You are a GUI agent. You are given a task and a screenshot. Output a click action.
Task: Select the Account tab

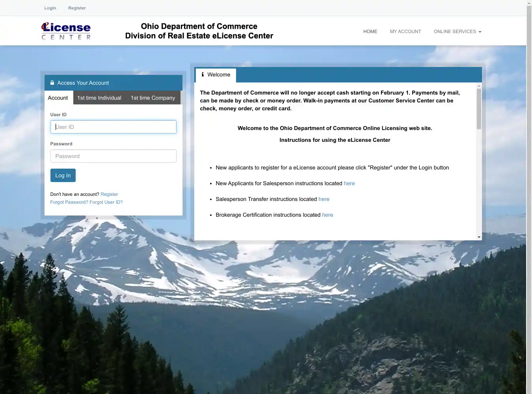(x=58, y=98)
